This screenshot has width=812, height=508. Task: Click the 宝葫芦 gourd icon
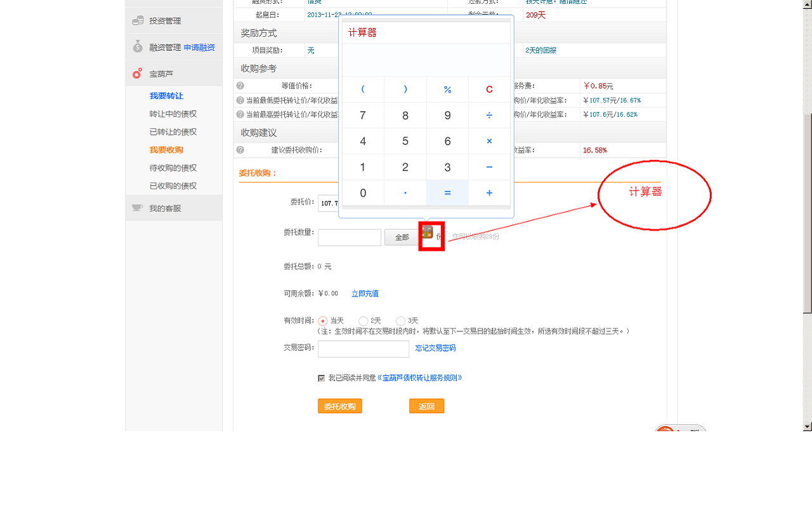tap(137, 74)
